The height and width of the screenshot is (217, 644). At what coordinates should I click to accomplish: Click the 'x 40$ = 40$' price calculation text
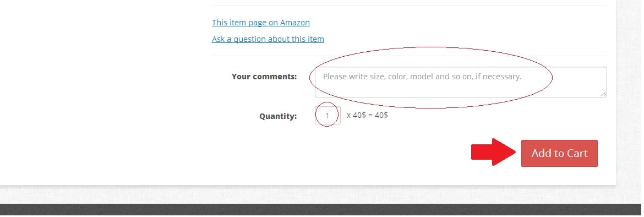367,115
